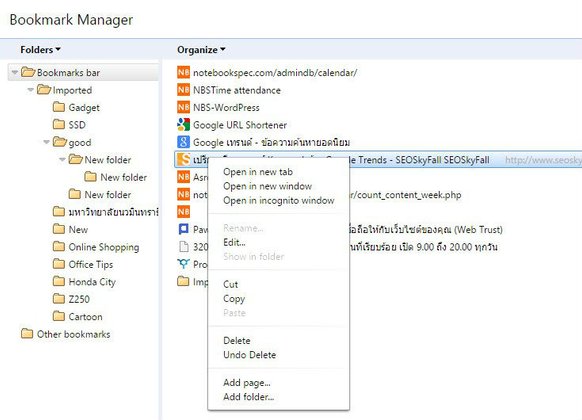Click the NB favicon of count_content_week.php bookmark
This screenshot has height=420, width=582.
[183, 194]
